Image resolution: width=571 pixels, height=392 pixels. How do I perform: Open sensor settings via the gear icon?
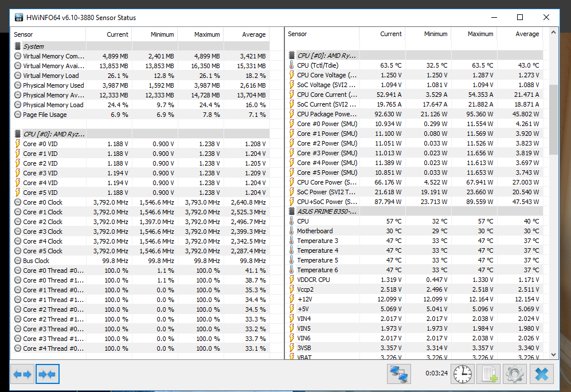click(x=515, y=374)
